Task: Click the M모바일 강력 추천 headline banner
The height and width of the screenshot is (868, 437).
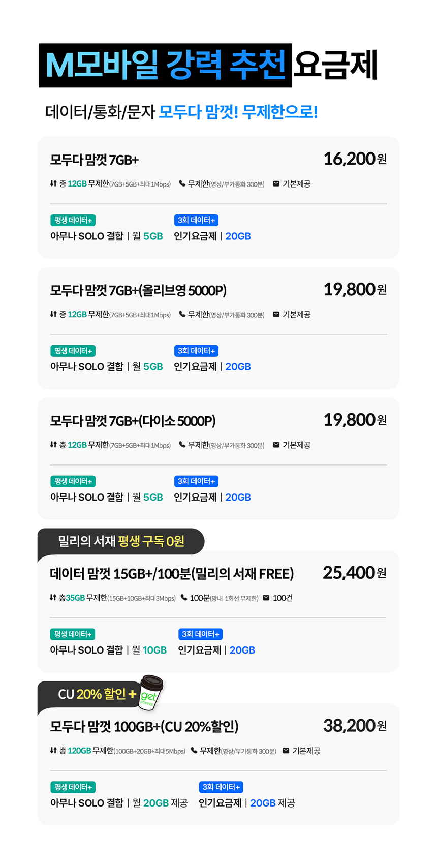Action: [x=166, y=66]
